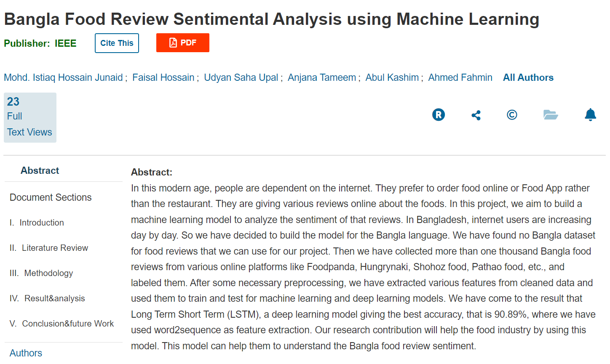Save article using the folder icon

coord(551,114)
